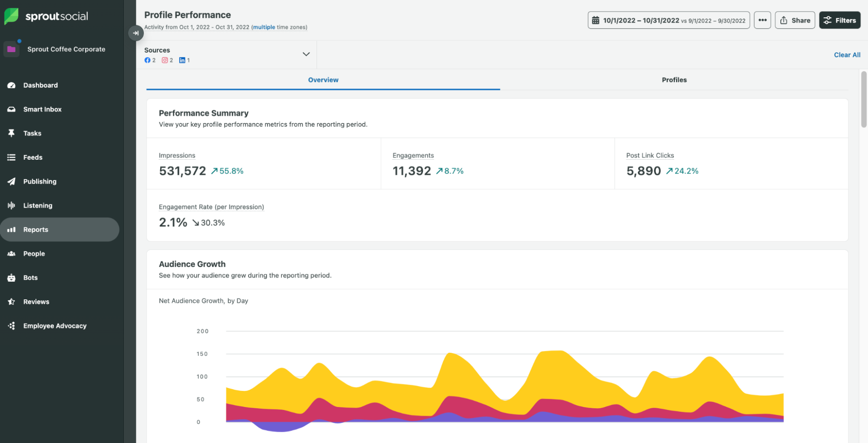Click the Clear All link

(847, 55)
